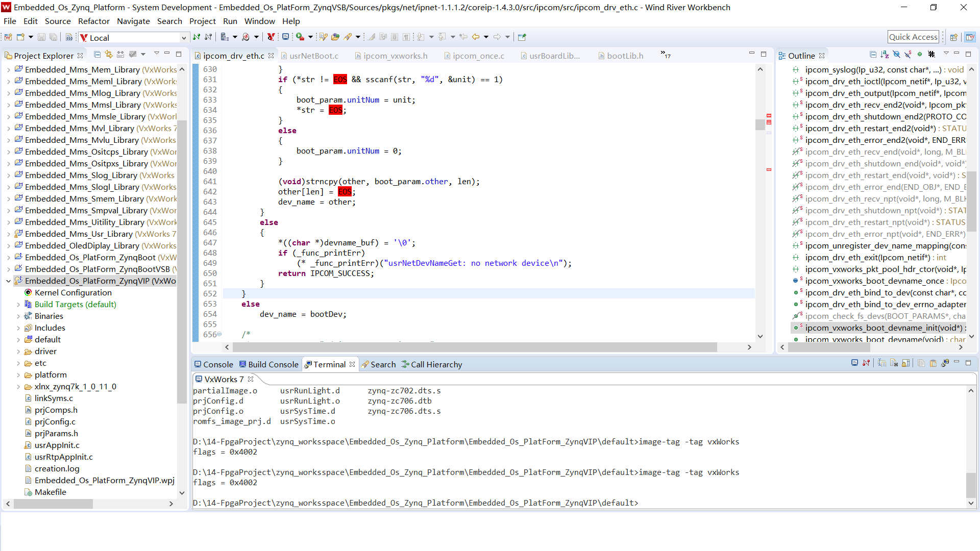
Task: Collapse all items in Outline
Action: (873, 55)
